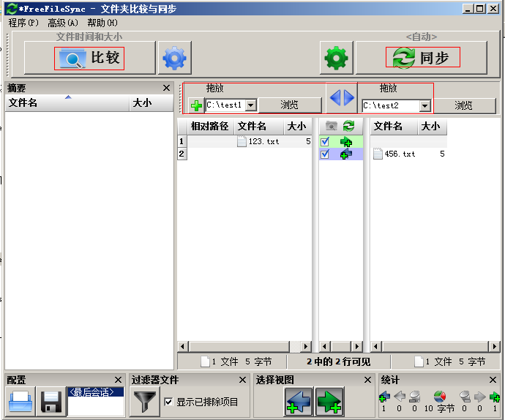Add folder pair with green plus
505x420 pixels.
196,105
